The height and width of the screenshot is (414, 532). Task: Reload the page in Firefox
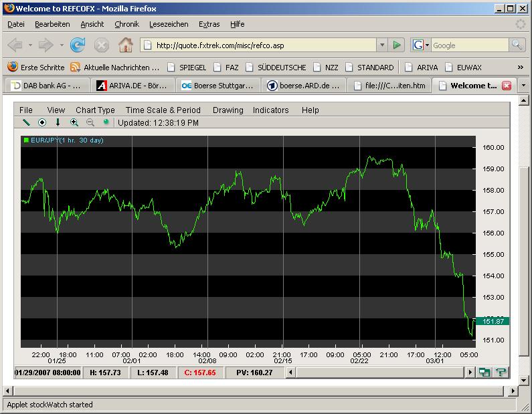click(78, 45)
